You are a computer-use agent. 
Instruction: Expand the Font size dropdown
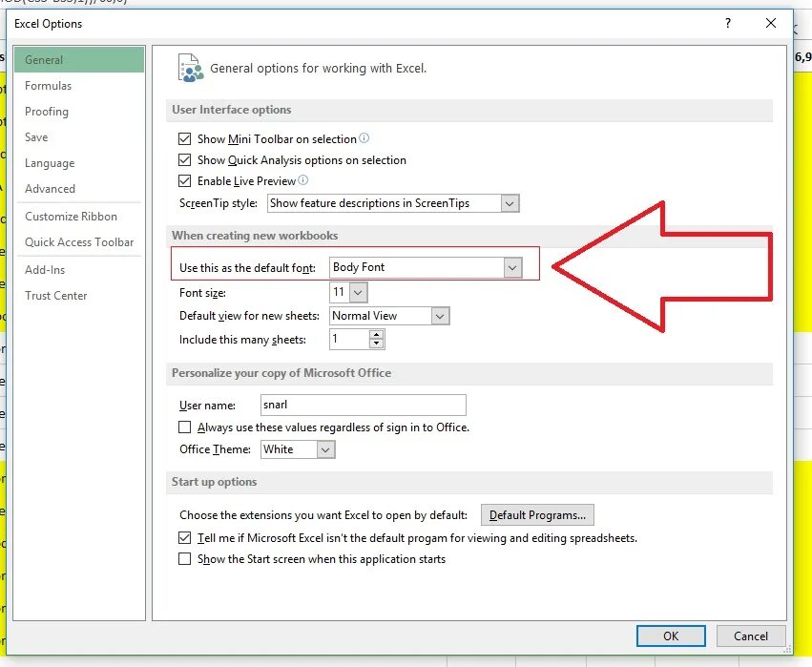359,292
